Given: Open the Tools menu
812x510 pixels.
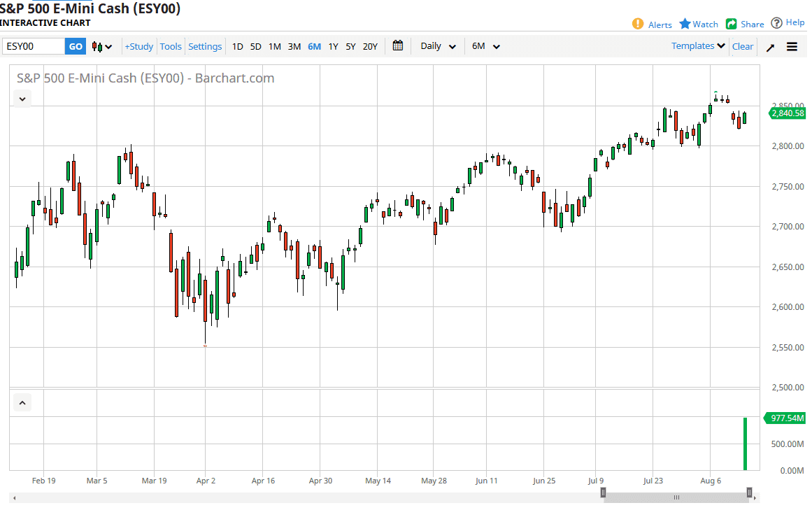Looking at the screenshot, I should 171,47.
